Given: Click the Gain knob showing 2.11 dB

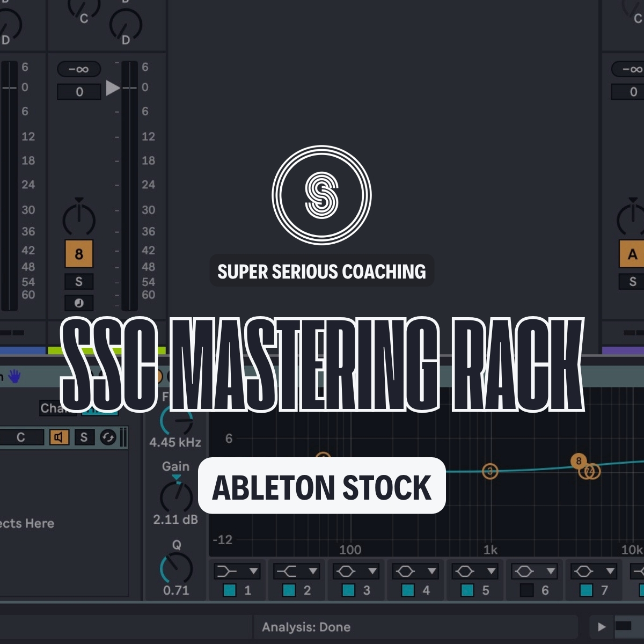Looking at the screenshot, I should pos(177,496).
